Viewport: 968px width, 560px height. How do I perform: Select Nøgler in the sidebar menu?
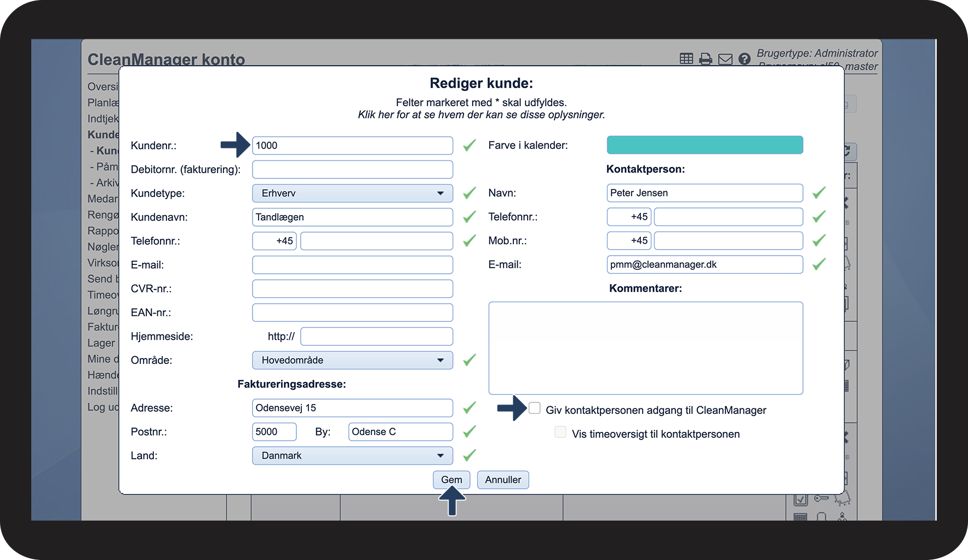(x=103, y=247)
